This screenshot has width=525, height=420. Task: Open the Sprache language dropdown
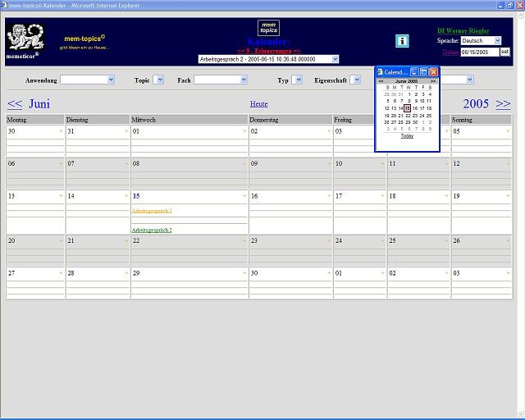point(481,40)
